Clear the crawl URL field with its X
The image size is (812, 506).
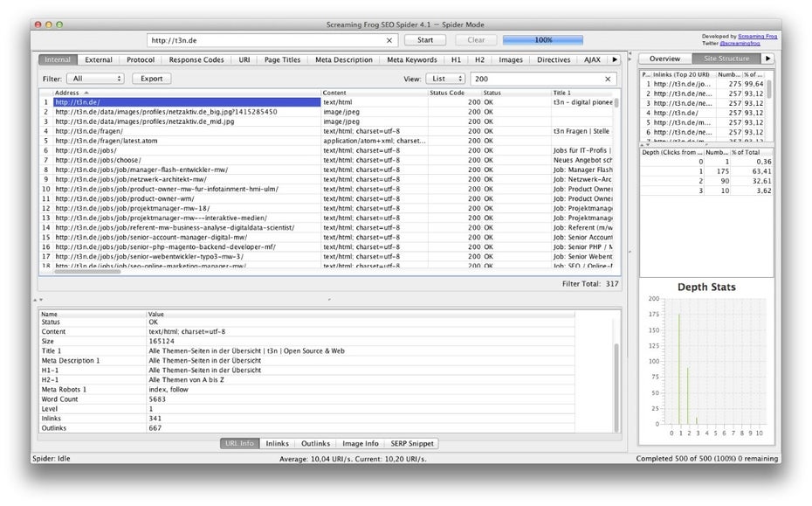click(x=389, y=40)
